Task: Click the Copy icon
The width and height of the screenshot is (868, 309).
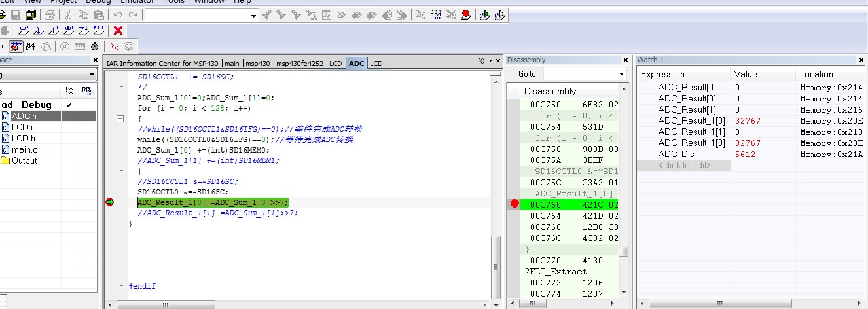Action: click(82, 14)
